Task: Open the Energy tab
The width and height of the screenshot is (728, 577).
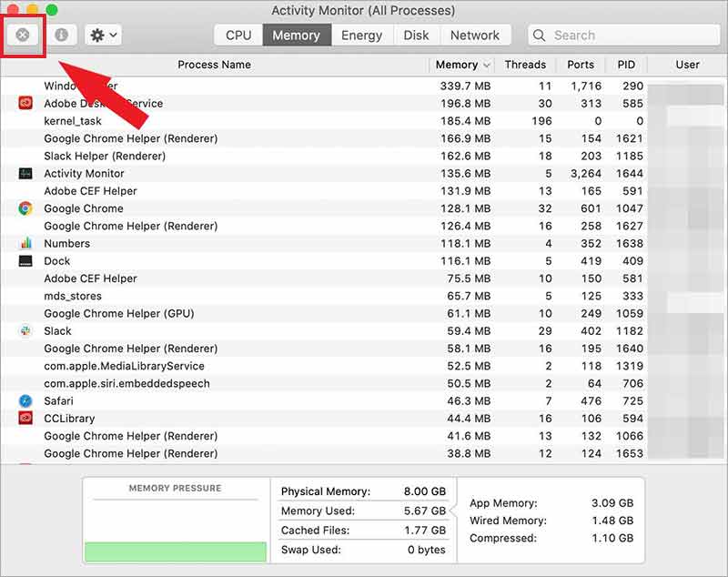Action: tap(362, 35)
